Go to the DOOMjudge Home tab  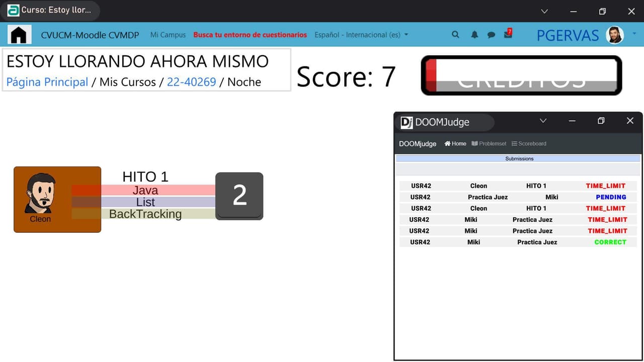pyautogui.click(x=455, y=144)
